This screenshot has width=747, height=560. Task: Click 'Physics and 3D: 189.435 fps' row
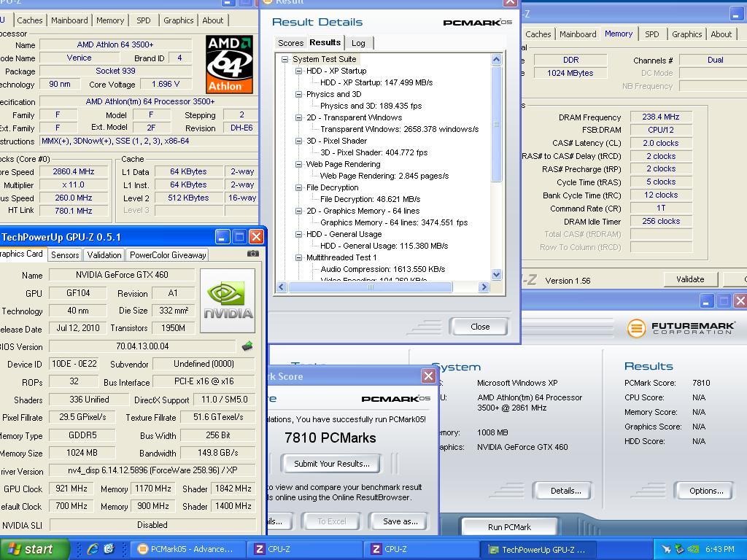pos(371,106)
